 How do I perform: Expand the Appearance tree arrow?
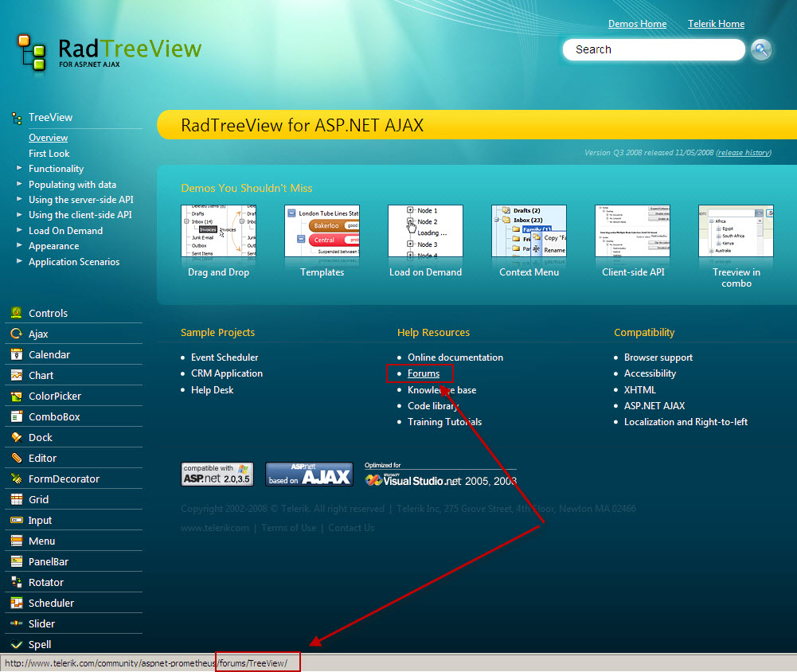pyautogui.click(x=19, y=245)
